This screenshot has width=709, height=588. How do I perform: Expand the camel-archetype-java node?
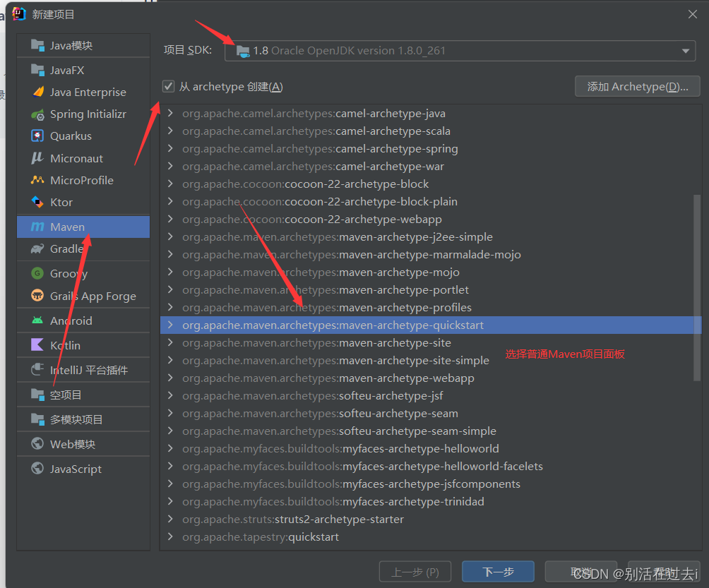click(x=170, y=113)
